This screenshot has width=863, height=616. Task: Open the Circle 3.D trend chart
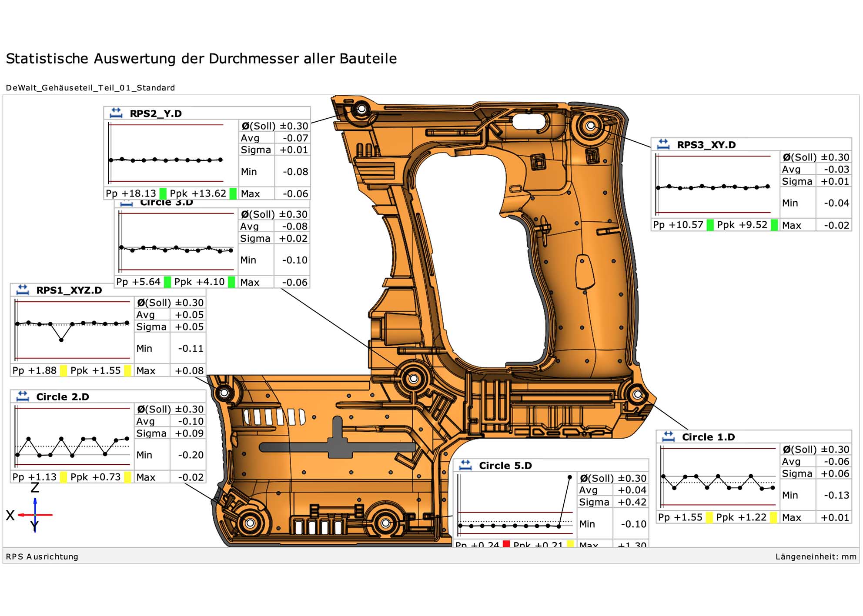coord(177,242)
